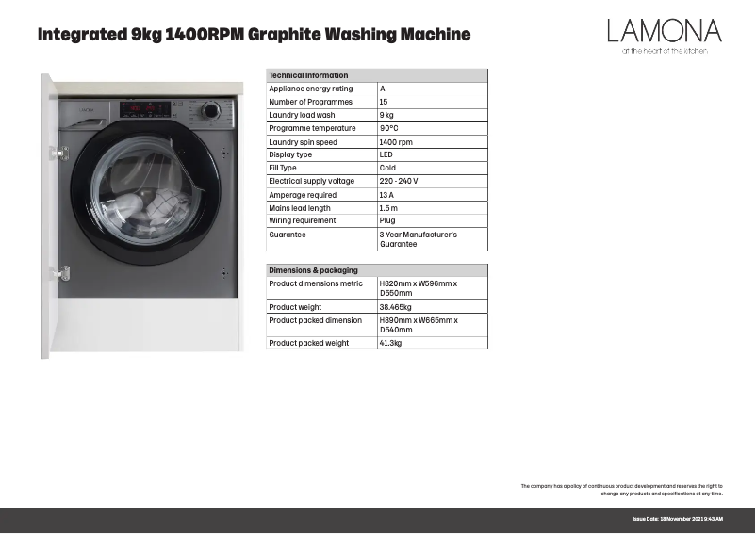Click the lower cabinet door hinge

[61, 274]
